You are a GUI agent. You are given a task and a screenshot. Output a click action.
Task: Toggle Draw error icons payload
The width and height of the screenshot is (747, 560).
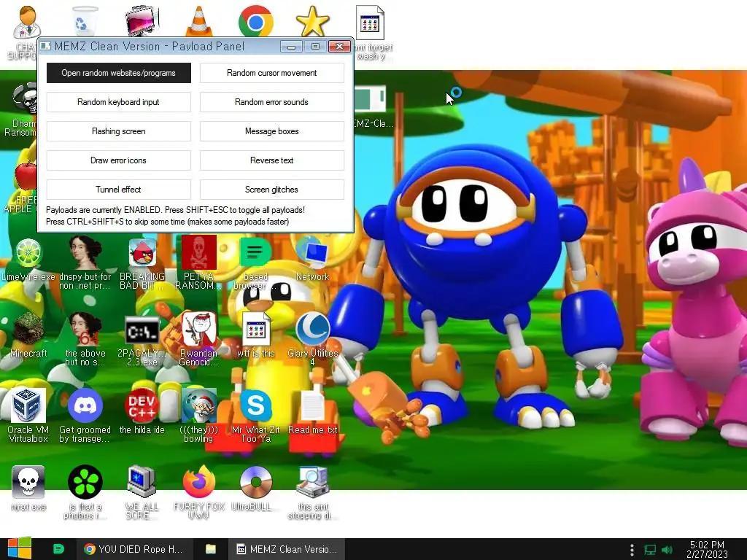coord(119,160)
